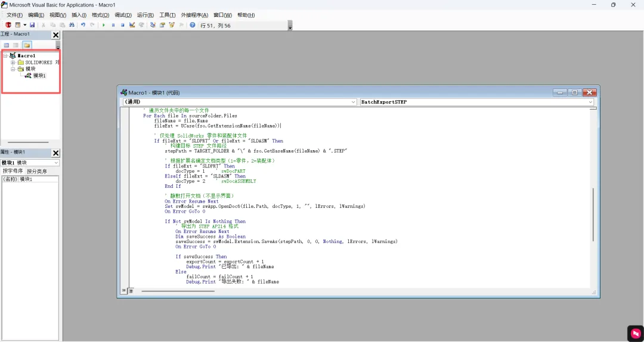Collapse the Macro1 project tree node
Viewport: 644px width, 342px height.
(x=5, y=55)
